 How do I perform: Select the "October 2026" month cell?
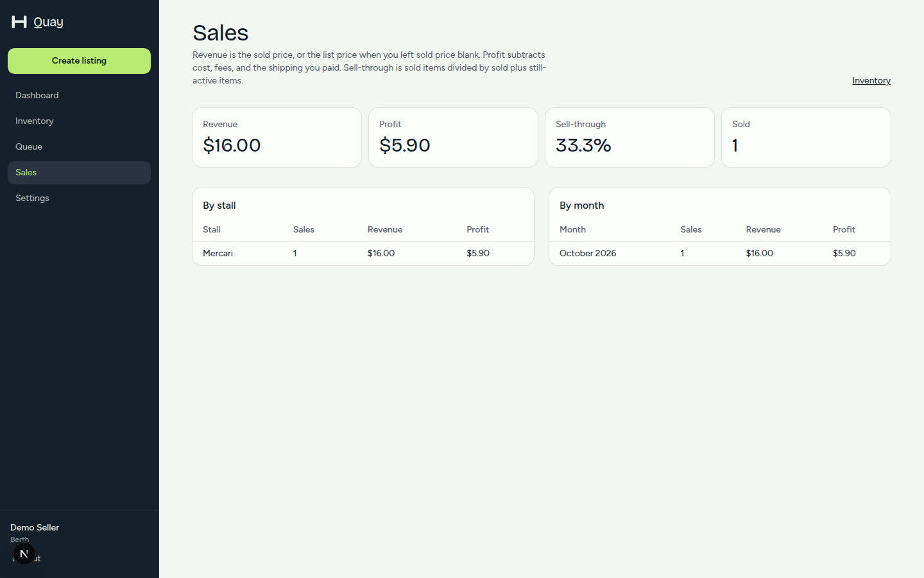(588, 253)
